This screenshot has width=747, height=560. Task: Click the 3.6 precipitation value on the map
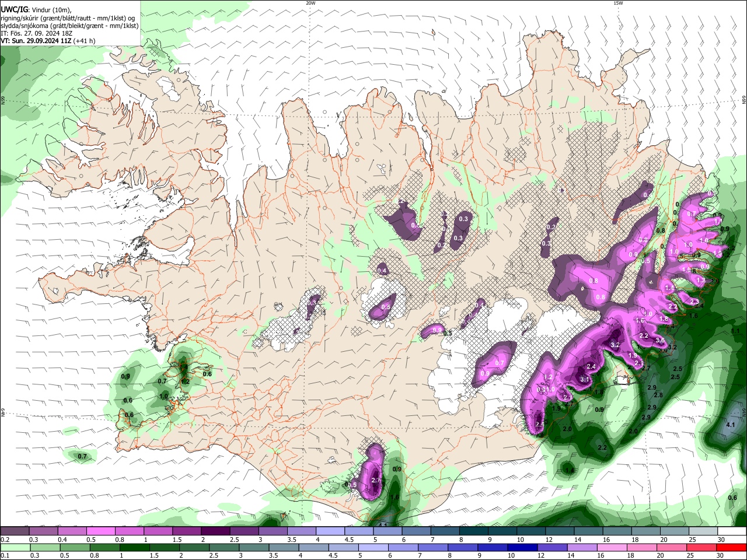(x=660, y=340)
